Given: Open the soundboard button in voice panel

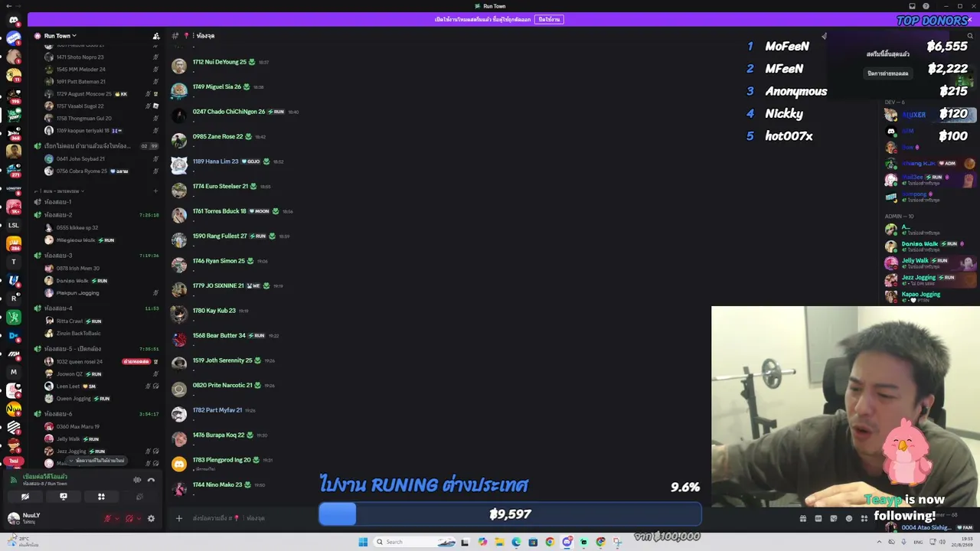Looking at the screenshot, I should point(139,497).
